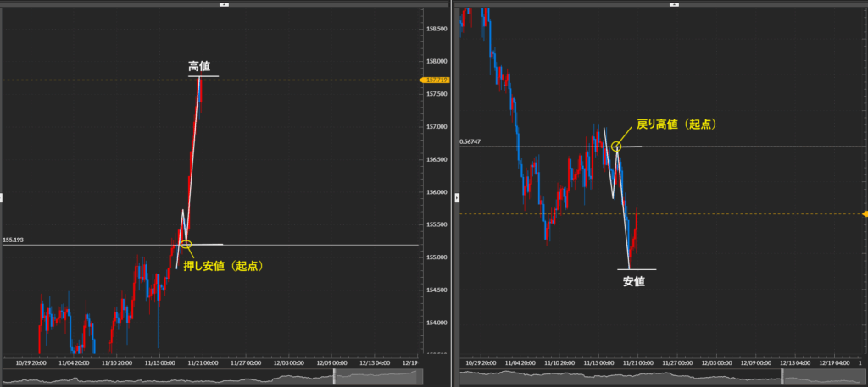Image resolution: width=868 pixels, height=387 pixels.
Task: Select the yellow circle at 押し安値
Action: pyautogui.click(x=186, y=245)
